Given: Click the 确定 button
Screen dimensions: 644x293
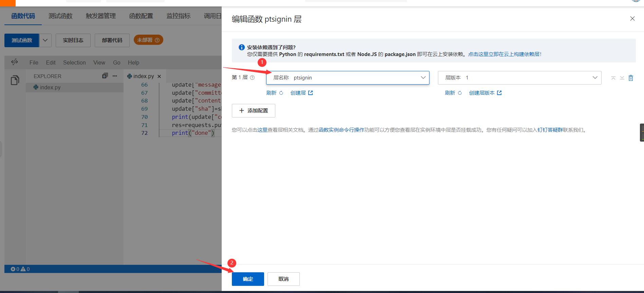Looking at the screenshot, I should click(248, 279).
